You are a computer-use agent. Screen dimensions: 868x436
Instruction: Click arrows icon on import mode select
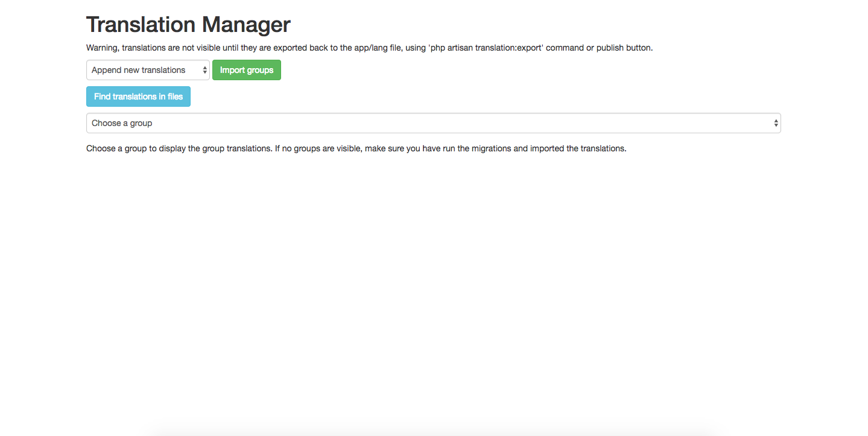[x=204, y=70]
